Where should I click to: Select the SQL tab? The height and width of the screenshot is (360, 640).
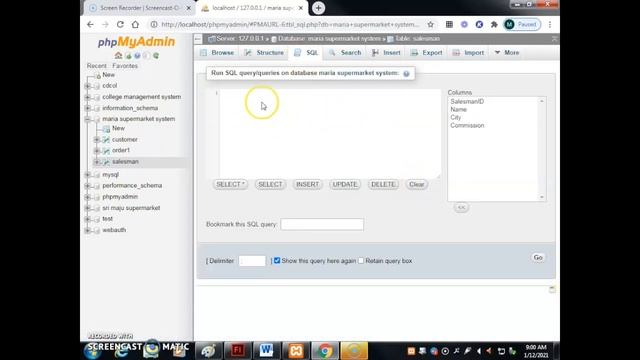[x=306, y=53]
